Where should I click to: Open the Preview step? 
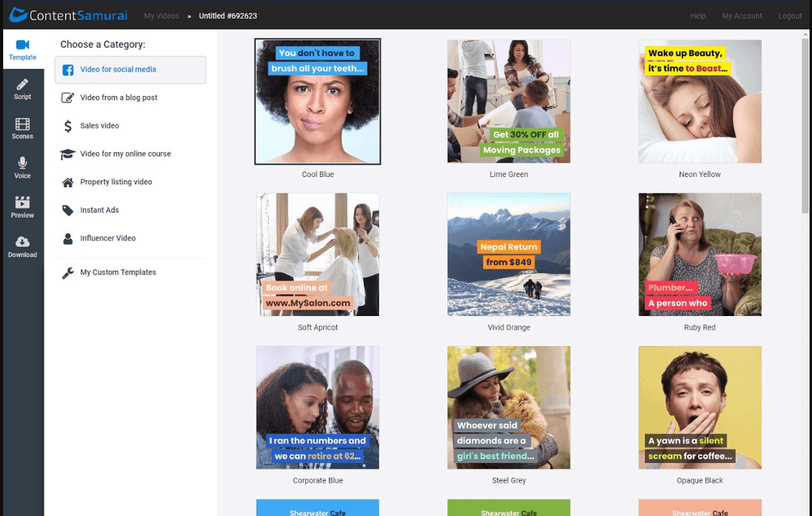click(x=22, y=207)
